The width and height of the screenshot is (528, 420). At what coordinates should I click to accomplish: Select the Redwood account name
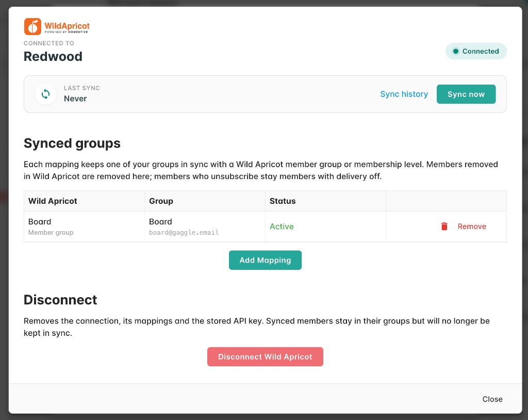pyautogui.click(x=53, y=56)
